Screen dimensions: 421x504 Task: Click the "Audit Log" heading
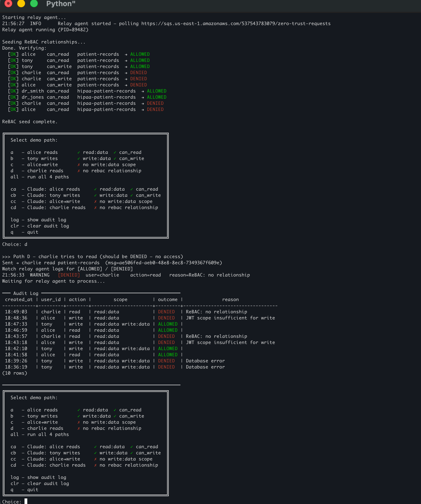click(26, 294)
